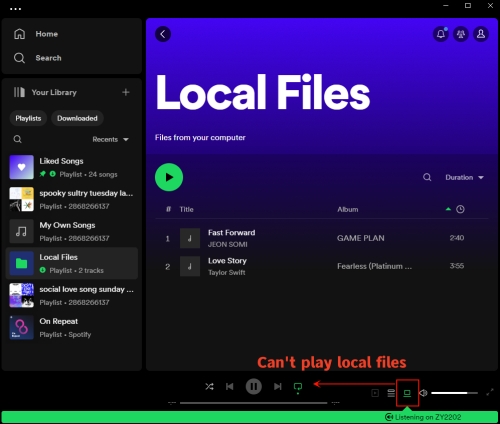The width and height of the screenshot is (500, 424).
Task: Go back with the arrow button
Action: (x=163, y=34)
